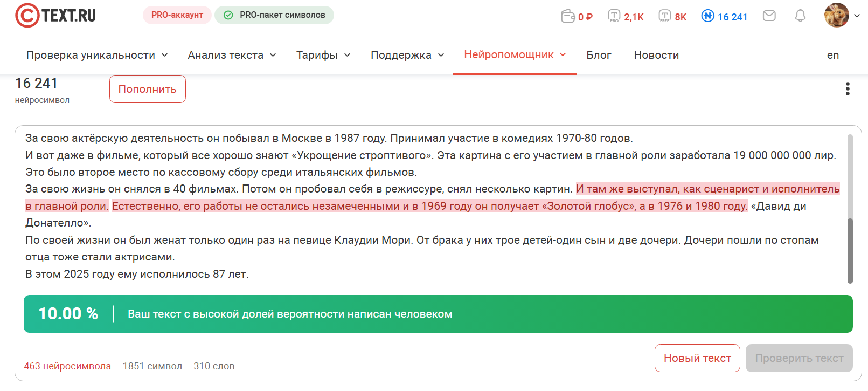Click the 'нейросимвол' label under 16 241
Viewport: 868px width, 391px height.
tap(42, 100)
